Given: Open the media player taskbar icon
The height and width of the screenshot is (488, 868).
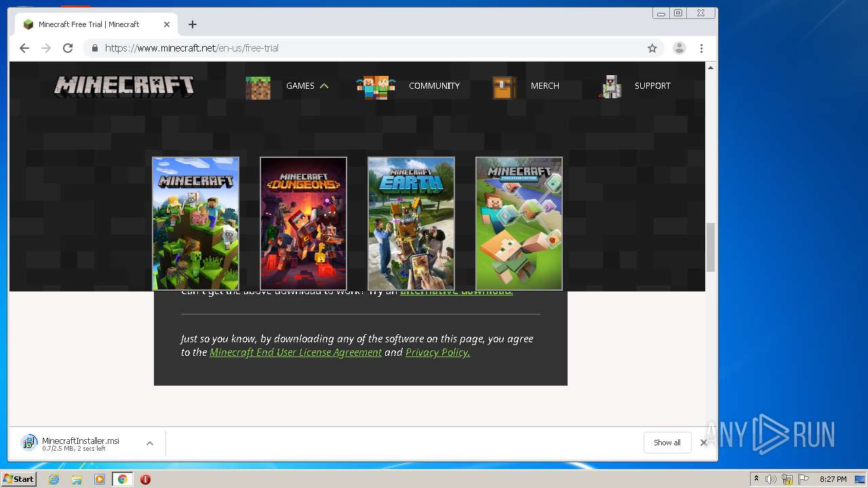Looking at the screenshot, I should click(x=100, y=479).
